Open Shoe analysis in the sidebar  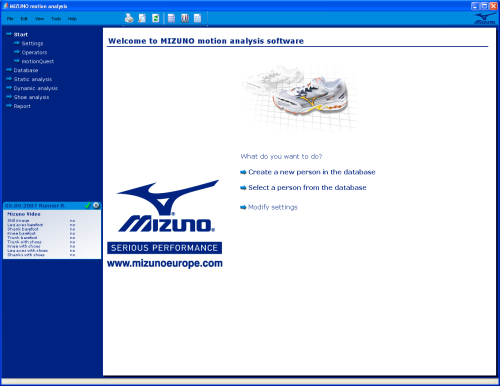(31, 97)
